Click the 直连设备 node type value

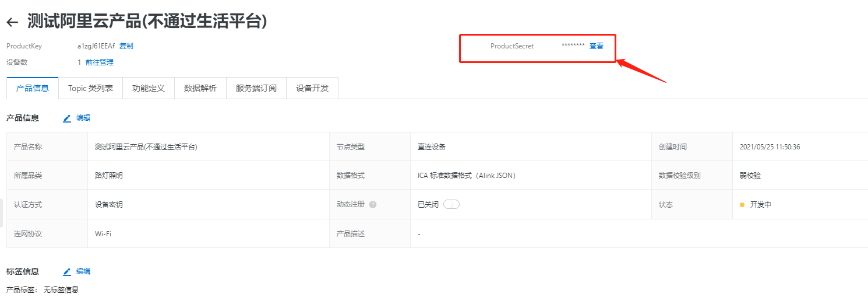point(432,147)
